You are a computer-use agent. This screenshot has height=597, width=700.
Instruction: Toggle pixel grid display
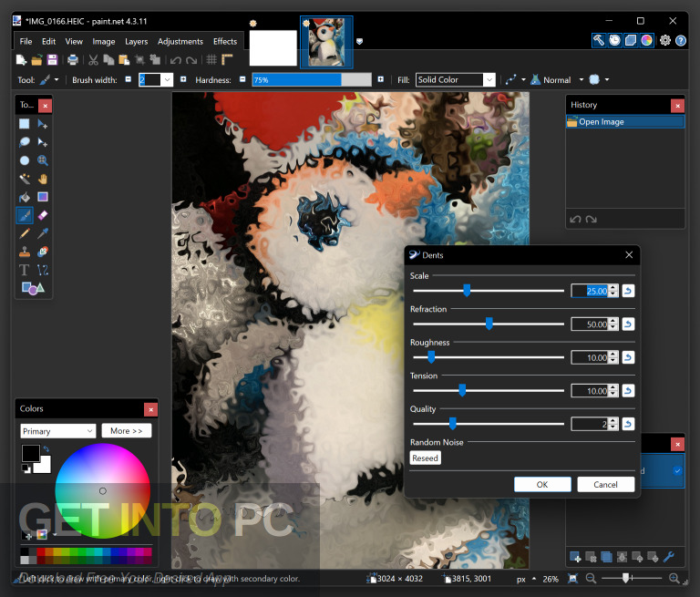click(x=211, y=60)
